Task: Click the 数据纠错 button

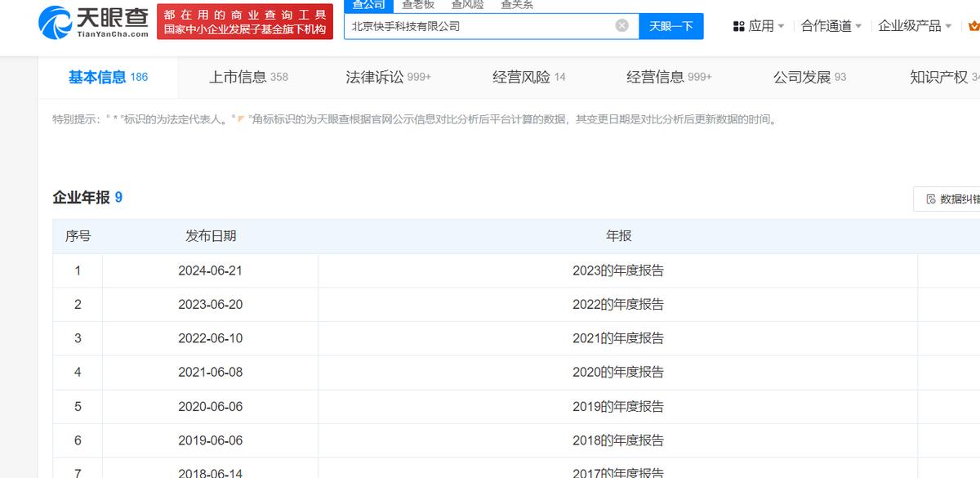Action: [947, 199]
